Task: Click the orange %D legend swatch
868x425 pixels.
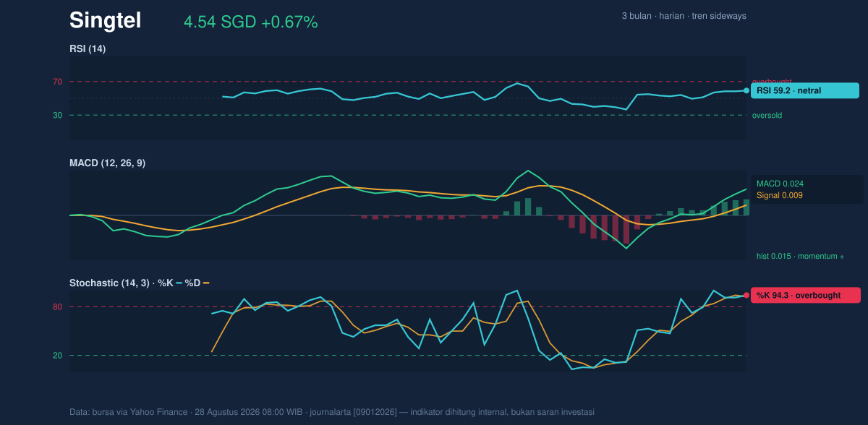Action: pyautogui.click(x=206, y=283)
